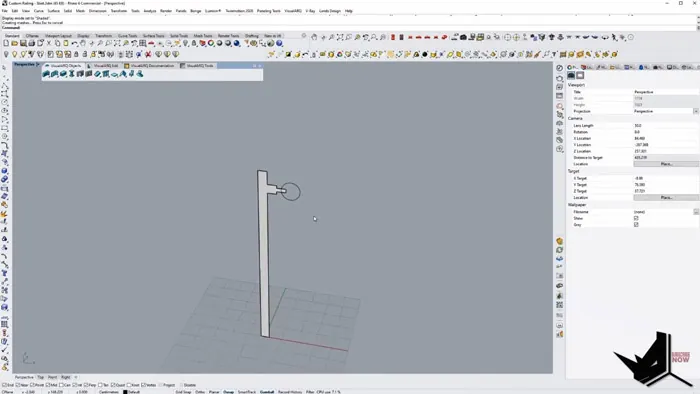Toggle the End osnap checkbox
This screenshot has width=700, height=394.
click(4, 385)
